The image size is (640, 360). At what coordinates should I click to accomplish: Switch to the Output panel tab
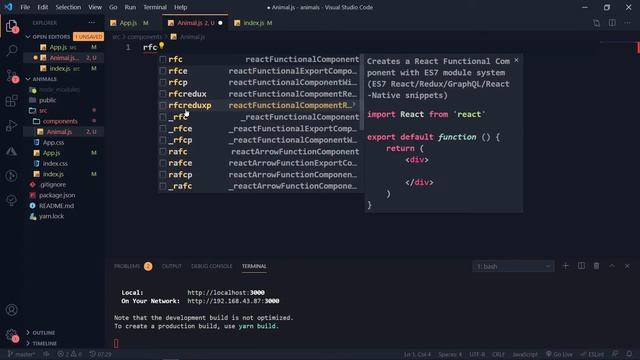click(x=171, y=266)
